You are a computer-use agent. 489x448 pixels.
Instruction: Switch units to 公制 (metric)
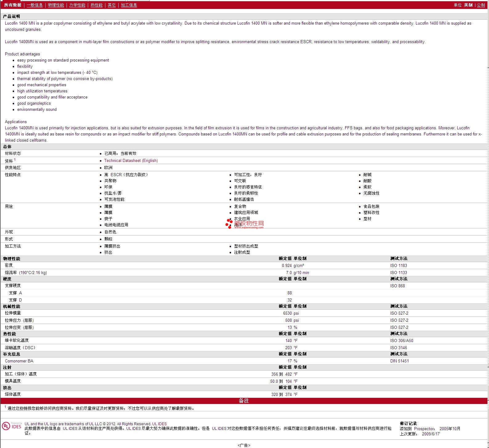[481, 5]
